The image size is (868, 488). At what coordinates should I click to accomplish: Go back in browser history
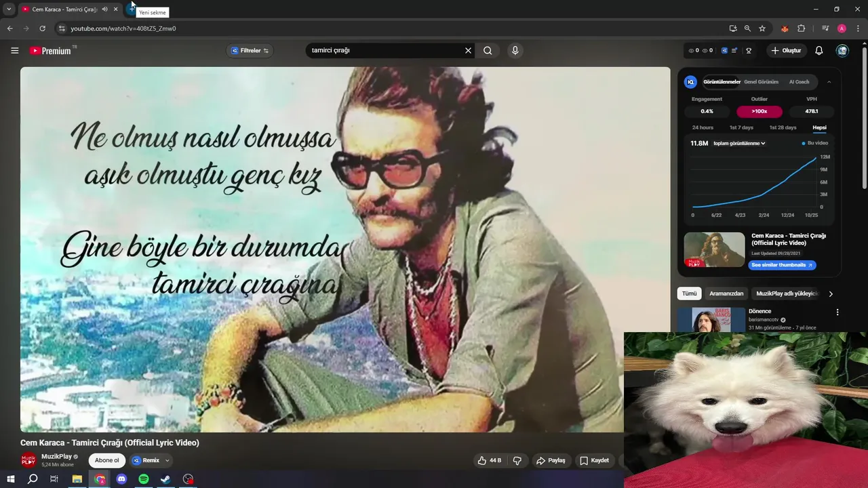pos(9,28)
